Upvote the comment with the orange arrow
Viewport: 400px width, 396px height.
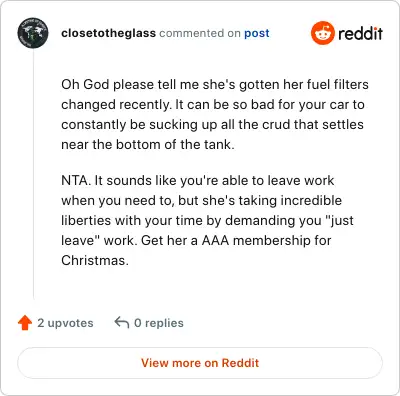click(25, 323)
